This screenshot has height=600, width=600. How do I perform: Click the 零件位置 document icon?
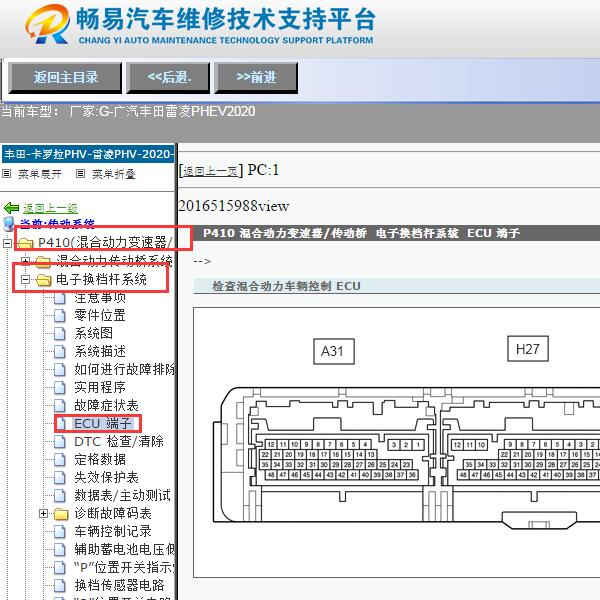[x=60, y=315]
